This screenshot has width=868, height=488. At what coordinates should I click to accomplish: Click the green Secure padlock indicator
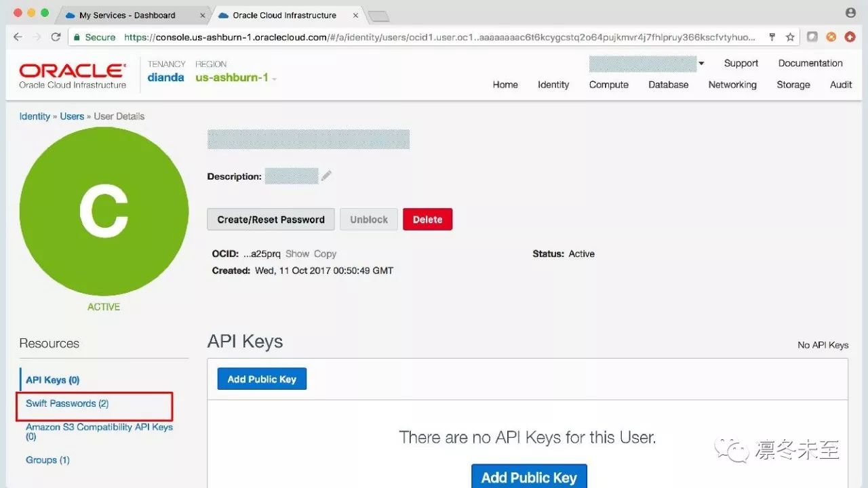[94, 37]
